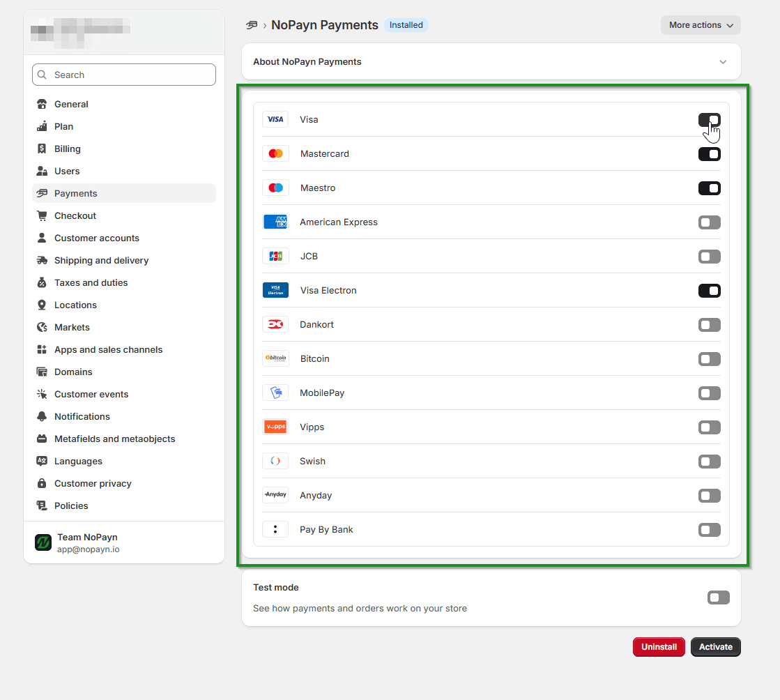Disable the Visa Electron toggle
This screenshot has height=700, width=780.
(710, 291)
